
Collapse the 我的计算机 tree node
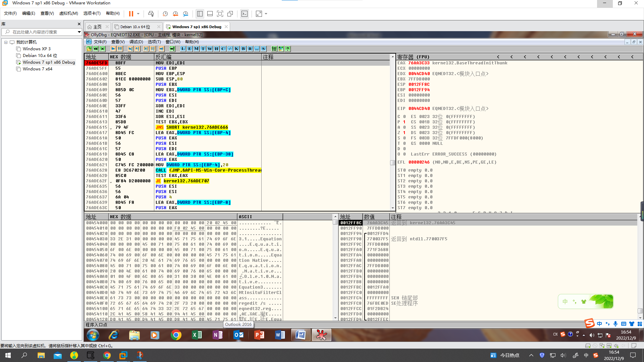(x=6, y=42)
